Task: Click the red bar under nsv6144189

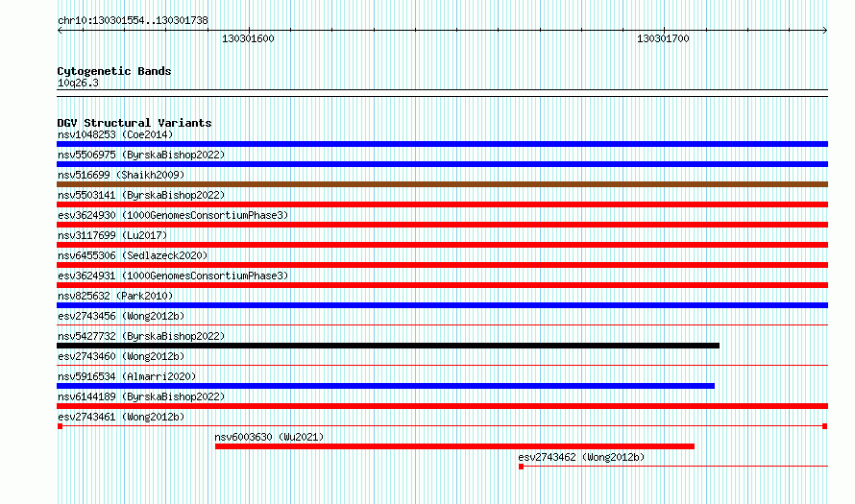Action: pos(442,406)
